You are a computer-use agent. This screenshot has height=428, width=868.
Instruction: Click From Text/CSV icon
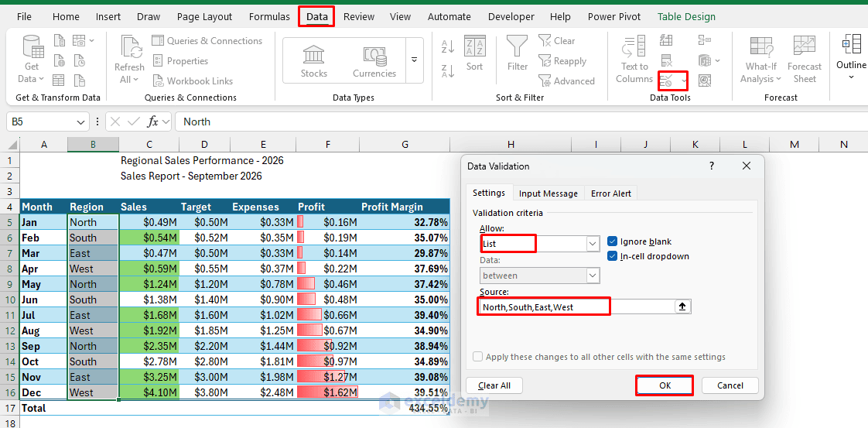(x=60, y=40)
